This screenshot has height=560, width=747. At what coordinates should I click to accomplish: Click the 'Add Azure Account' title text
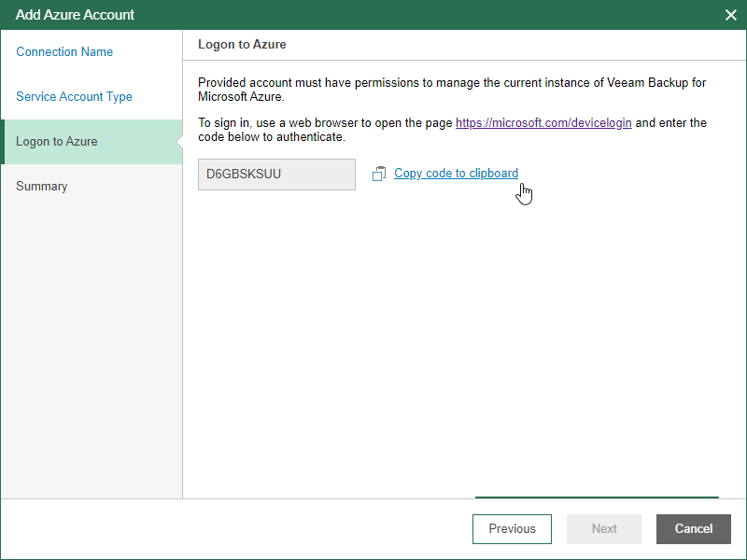pos(75,15)
